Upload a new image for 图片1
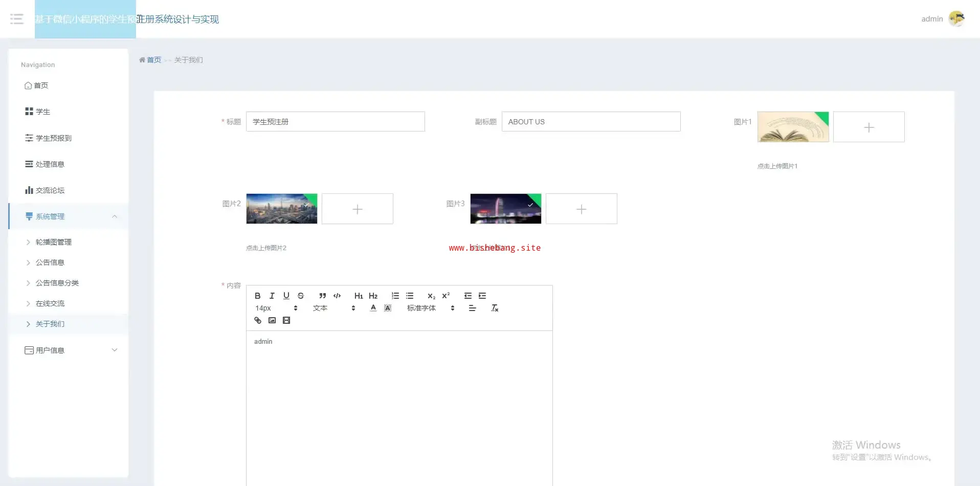The width and height of the screenshot is (980, 486). [869, 127]
